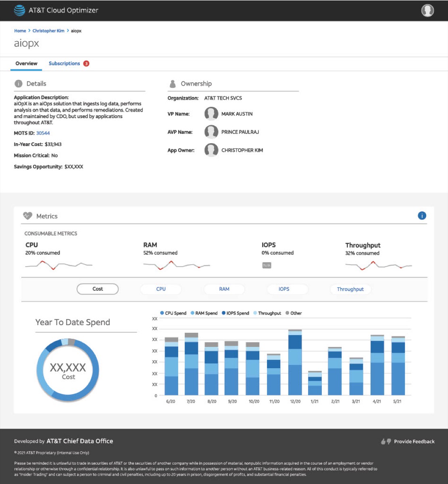Image resolution: width=448 pixels, height=484 pixels.
Task: Click the 52% consumed RAM text
Action: pos(160,253)
